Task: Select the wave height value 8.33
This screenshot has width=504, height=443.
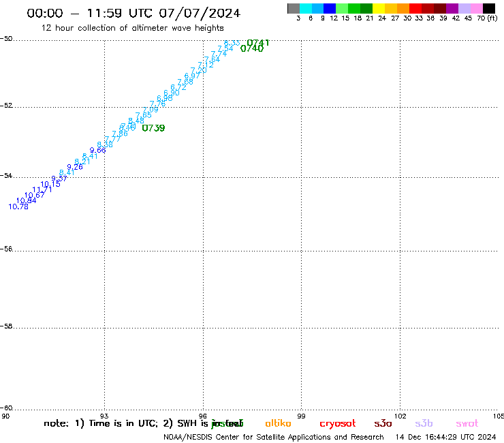Action: [232, 43]
